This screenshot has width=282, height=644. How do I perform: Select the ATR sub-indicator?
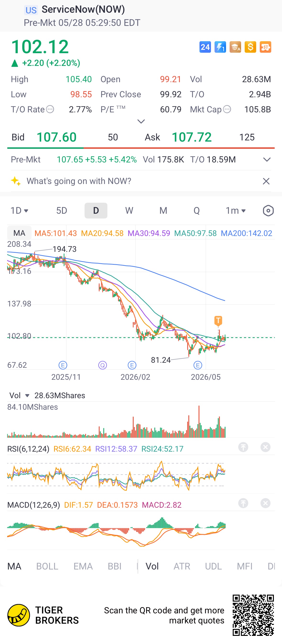(182, 566)
